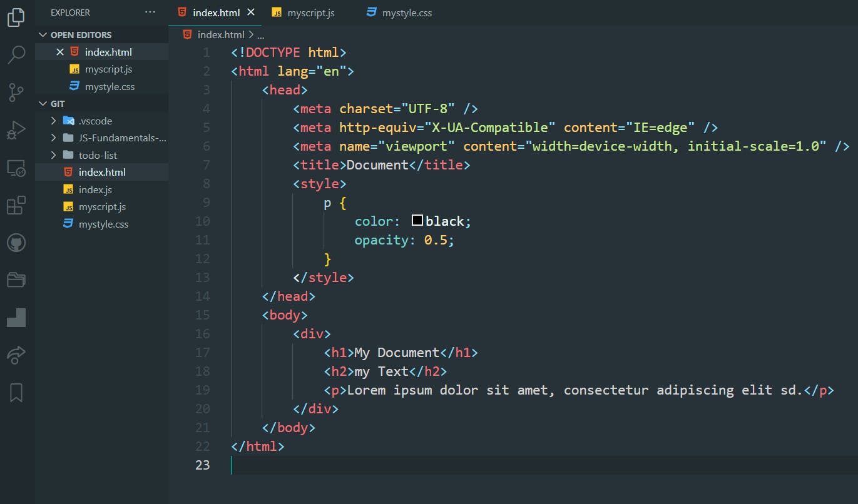Viewport: 858px width, 504px height.
Task: Switch to the myscript.js tab
Action: point(304,13)
